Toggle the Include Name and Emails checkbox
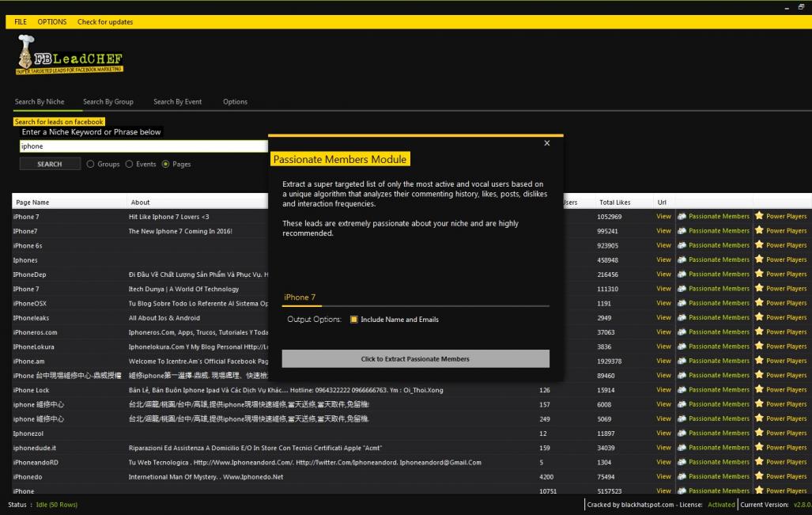Image resolution: width=812 pixels, height=515 pixels. tap(354, 320)
